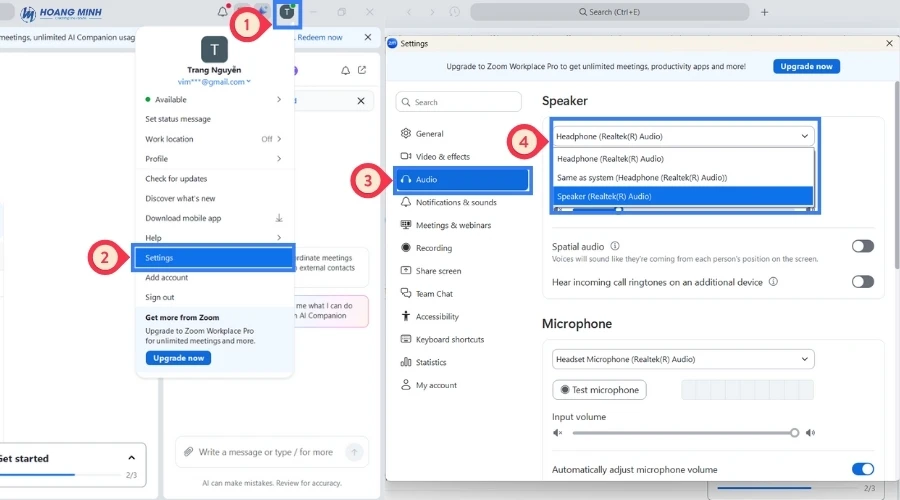The width and height of the screenshot is (900, 500).
Task: Click the Team Chat bubble icon
Action: (x=406, y=293)
